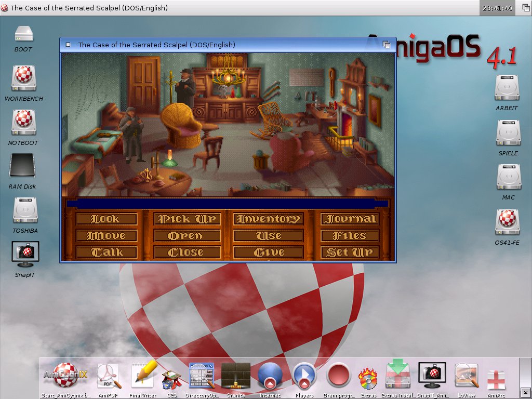This screenshot has height=399, width=532.
Task: Select the Close command
Action: [187, 252]
